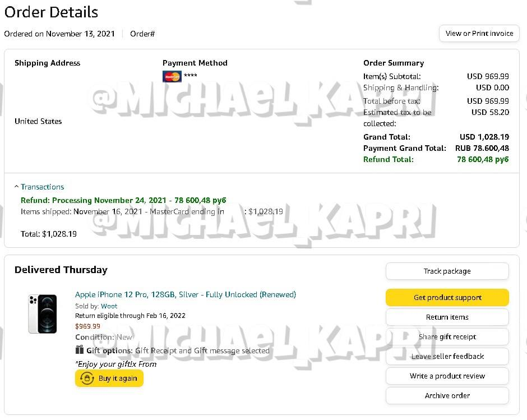Screen dimensions: 527x420
Task: Open the Apple iPhone 12 Pro product link
Action: pyautogui.click(x=186, y=294)
